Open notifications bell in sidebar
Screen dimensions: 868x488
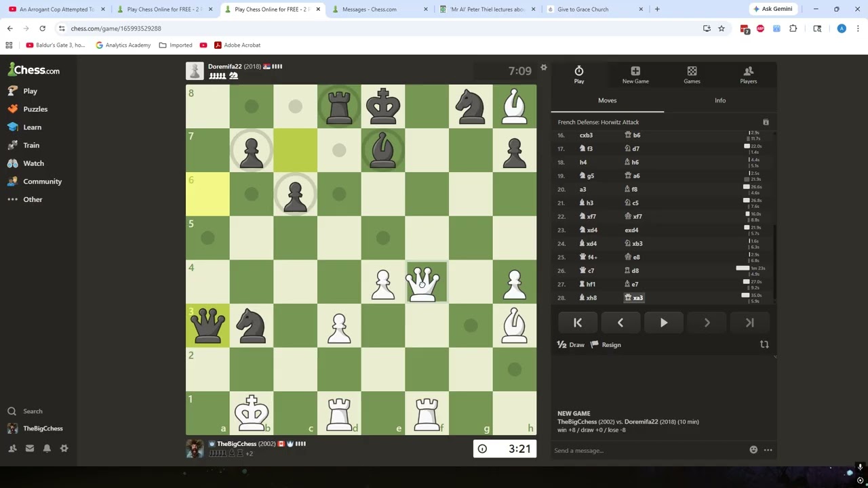pos(47,448)
